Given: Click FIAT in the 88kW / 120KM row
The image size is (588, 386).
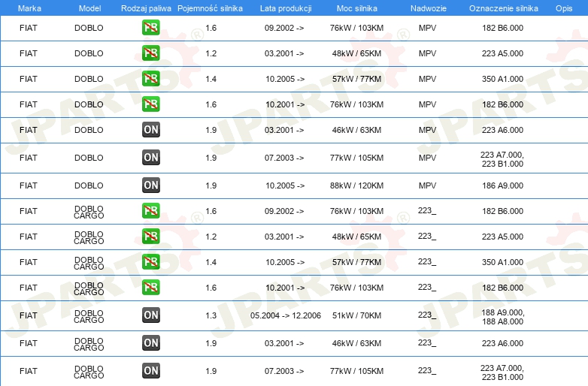Looking at the screenshot, I should (x=29, y=185).
